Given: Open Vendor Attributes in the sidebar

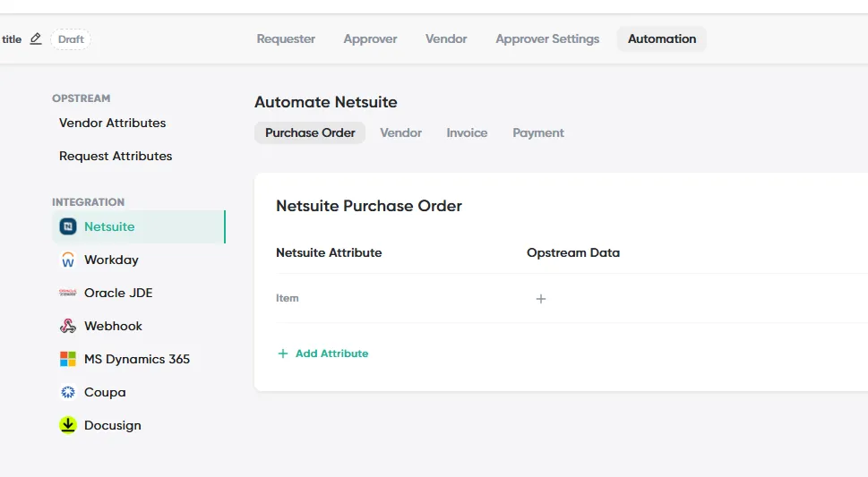Looking at the screenshot, I should click(112, 123).
